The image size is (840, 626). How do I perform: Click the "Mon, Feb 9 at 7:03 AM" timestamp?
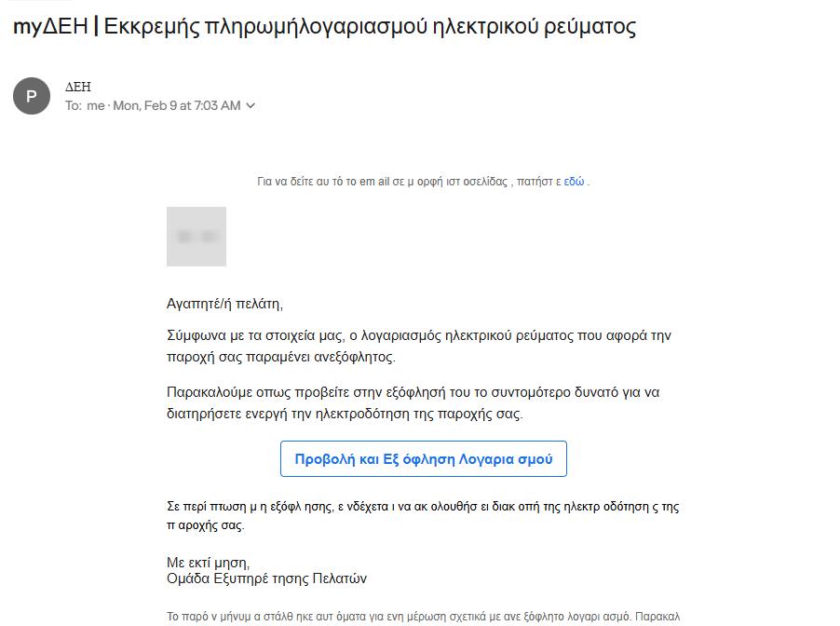click(x=177, y=106)
